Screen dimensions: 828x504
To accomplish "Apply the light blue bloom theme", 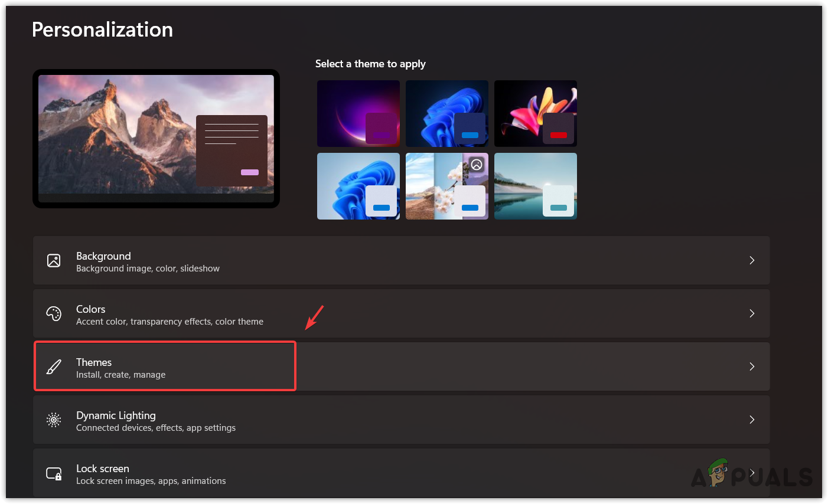I will [x=358, y=186].
